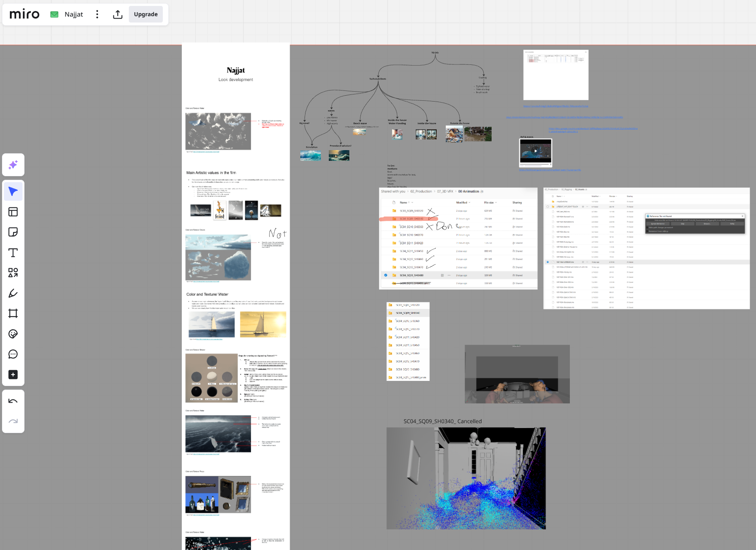Open the Shapes and lines tool
Screen dimensions: 756x550
13,273
